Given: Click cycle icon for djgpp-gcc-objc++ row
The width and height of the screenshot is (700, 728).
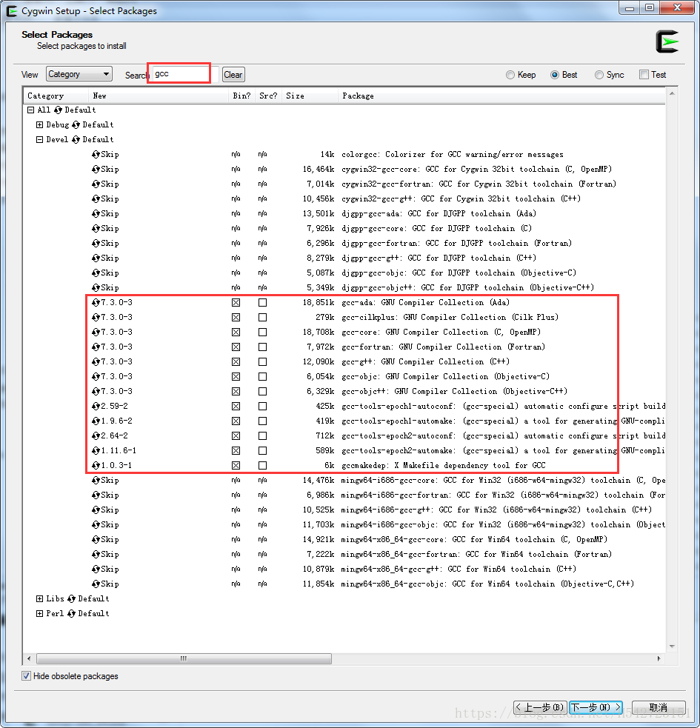Looking at the screenshot, I should (96, 287).
